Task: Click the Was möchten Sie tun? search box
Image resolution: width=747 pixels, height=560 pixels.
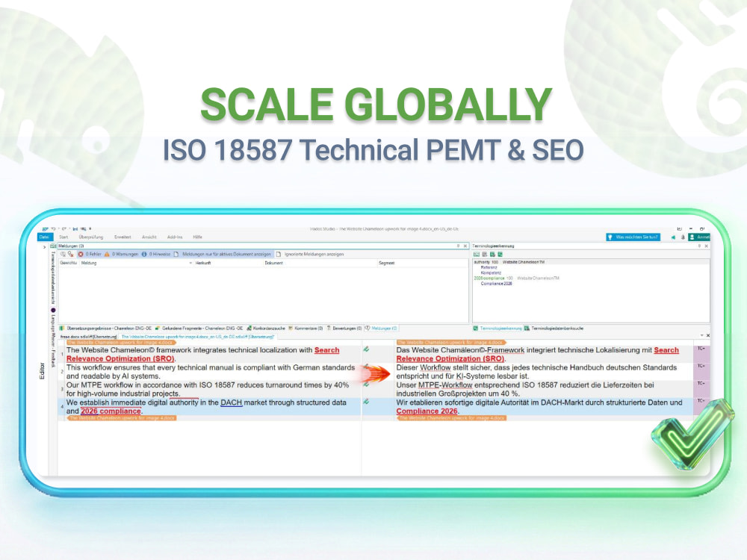Action: [633, 237]
